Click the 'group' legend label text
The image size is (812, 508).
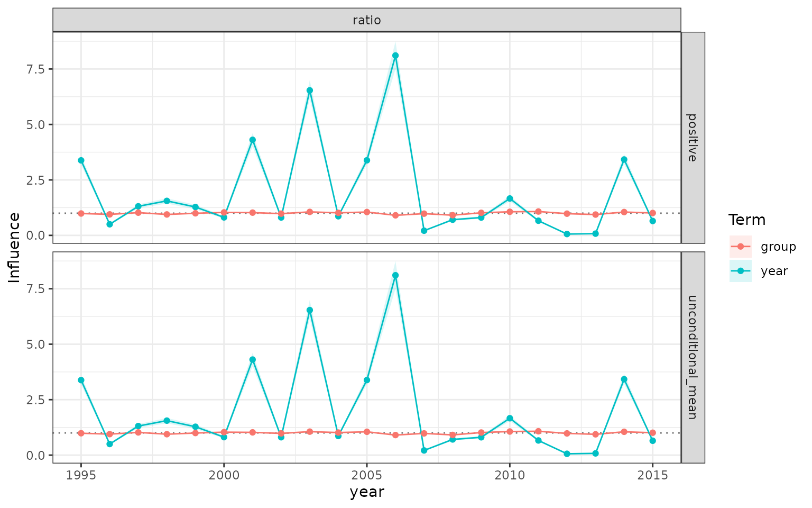point(778,247)
